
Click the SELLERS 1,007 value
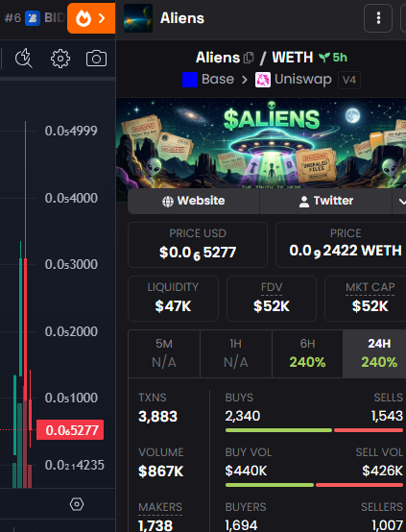pos(388,525)
